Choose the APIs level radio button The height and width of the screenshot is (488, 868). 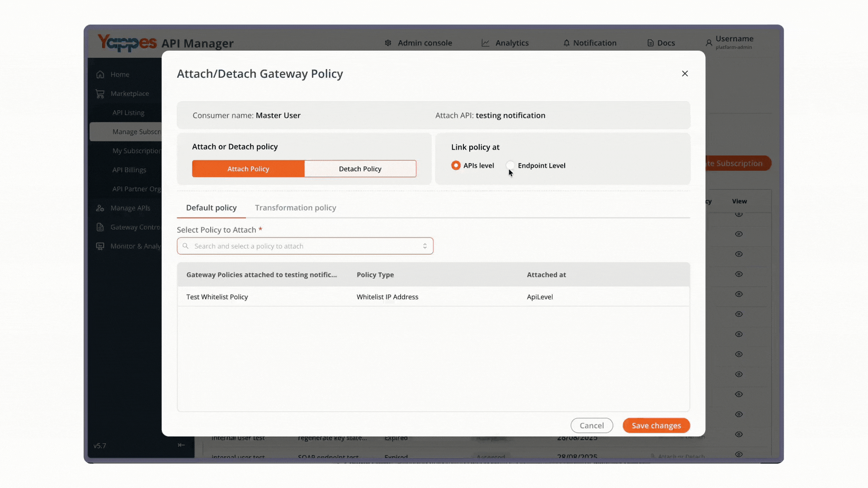point(456,165)
